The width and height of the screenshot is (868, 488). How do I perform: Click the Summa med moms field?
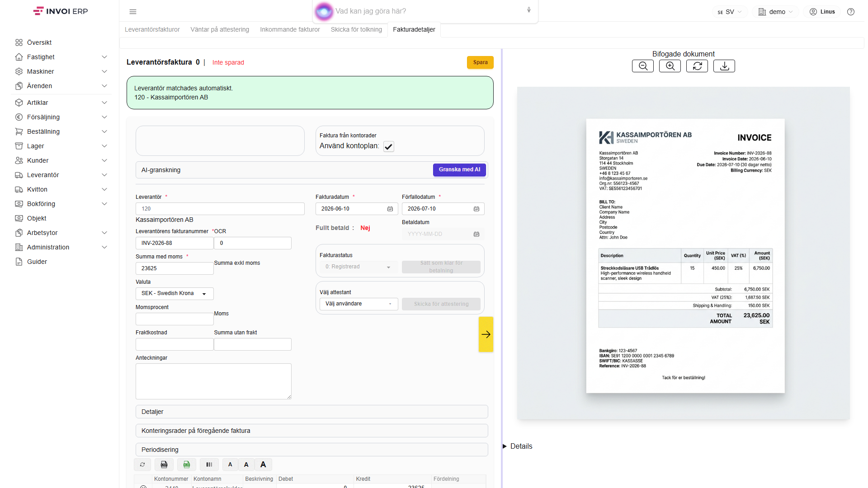point(175,268)
